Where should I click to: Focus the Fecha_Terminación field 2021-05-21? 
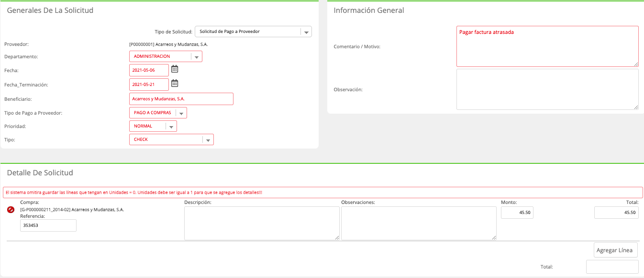coord(149,85)
